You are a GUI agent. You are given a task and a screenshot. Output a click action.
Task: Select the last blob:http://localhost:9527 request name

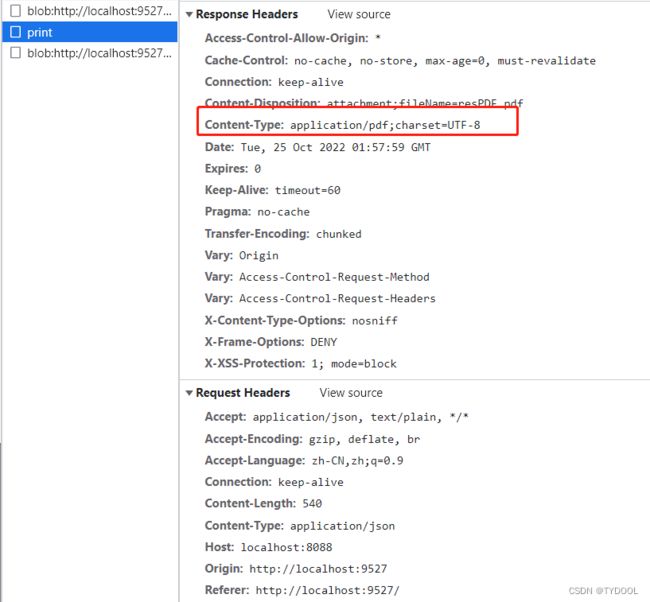click(99, 53)
